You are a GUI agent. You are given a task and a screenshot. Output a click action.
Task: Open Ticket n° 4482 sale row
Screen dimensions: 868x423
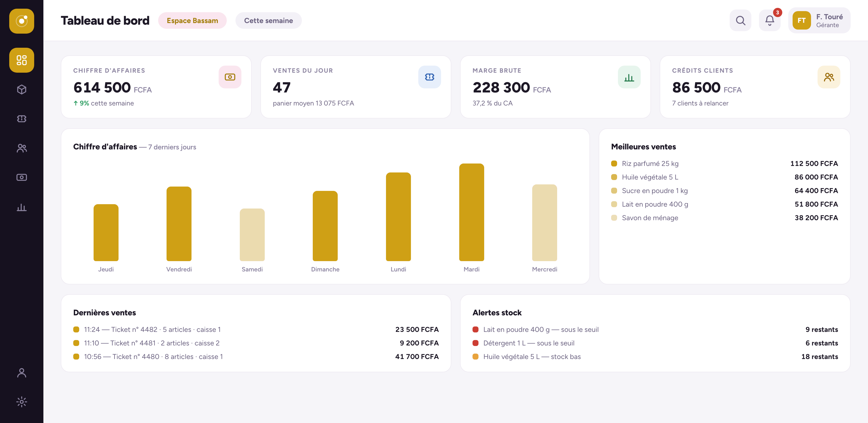pyautogui.click(x=256, y=329)
